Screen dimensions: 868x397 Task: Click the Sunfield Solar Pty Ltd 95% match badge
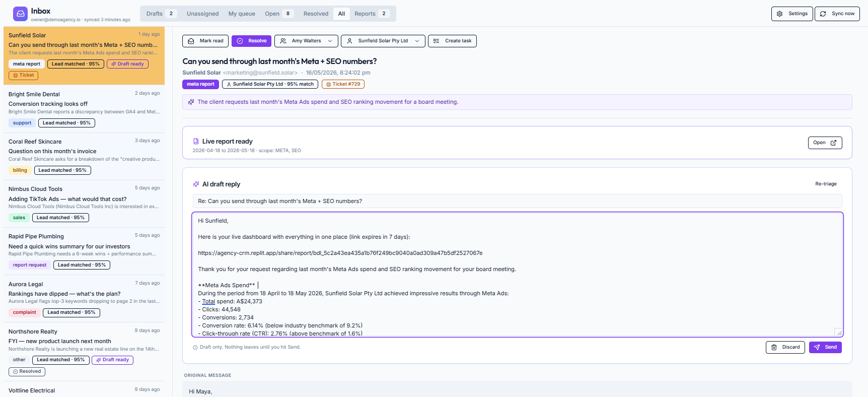(270, 84)
